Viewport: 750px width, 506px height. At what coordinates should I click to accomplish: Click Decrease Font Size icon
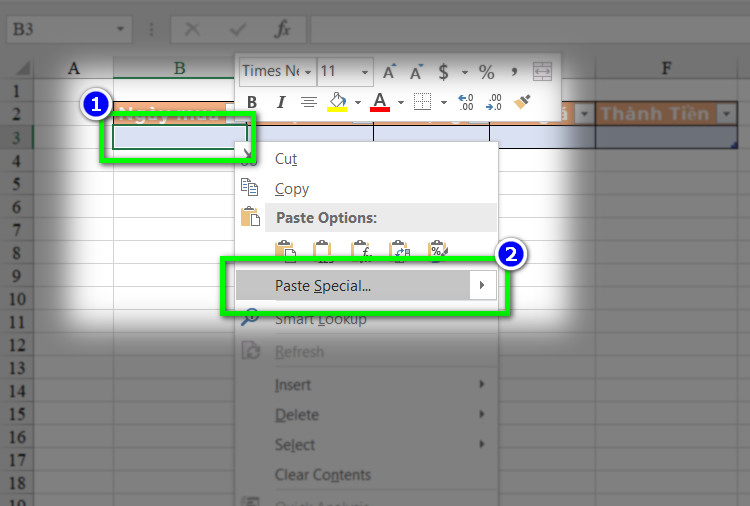tap(417, 72)
